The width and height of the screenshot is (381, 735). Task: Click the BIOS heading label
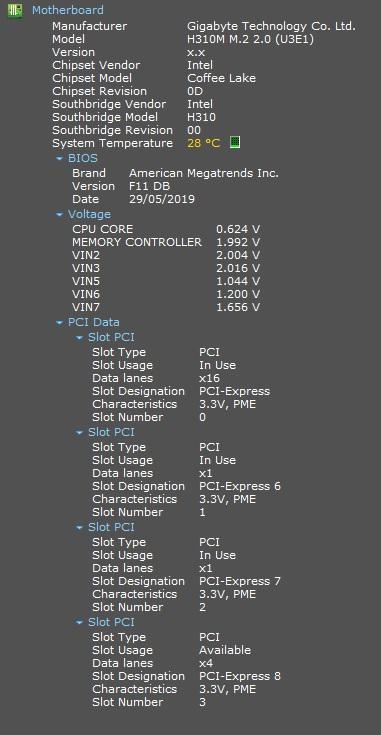(82, 158)
